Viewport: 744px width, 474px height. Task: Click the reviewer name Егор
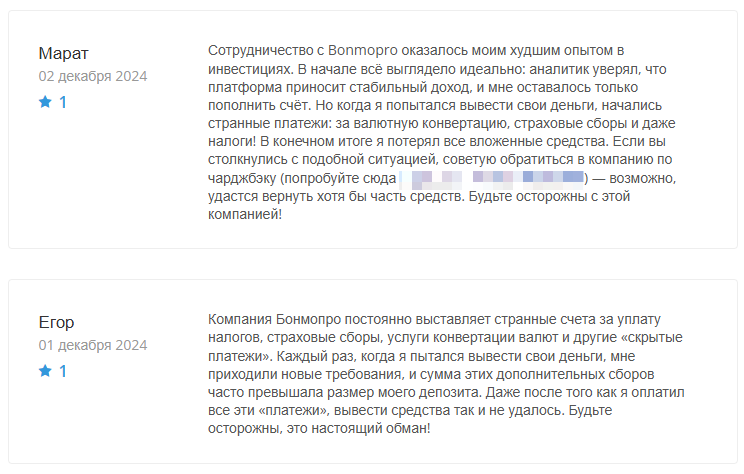(56, 322)
